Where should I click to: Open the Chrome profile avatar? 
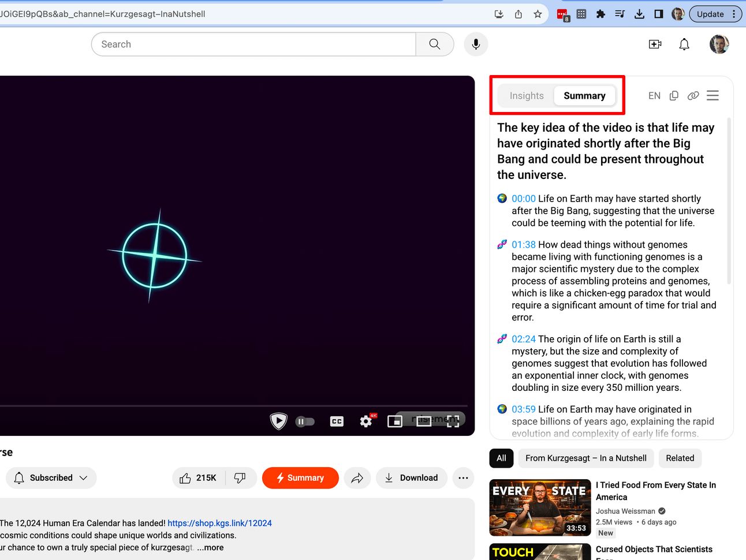coord(678,14)
